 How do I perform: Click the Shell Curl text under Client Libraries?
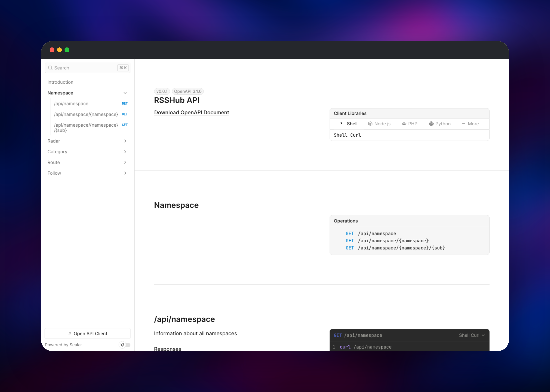coord(347,135)
